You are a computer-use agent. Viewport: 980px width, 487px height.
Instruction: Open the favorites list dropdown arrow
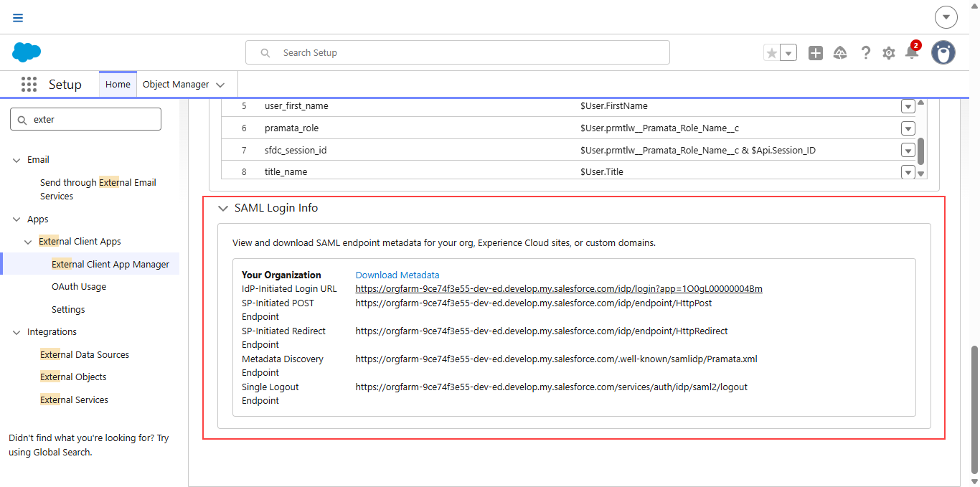coord(788,52)
